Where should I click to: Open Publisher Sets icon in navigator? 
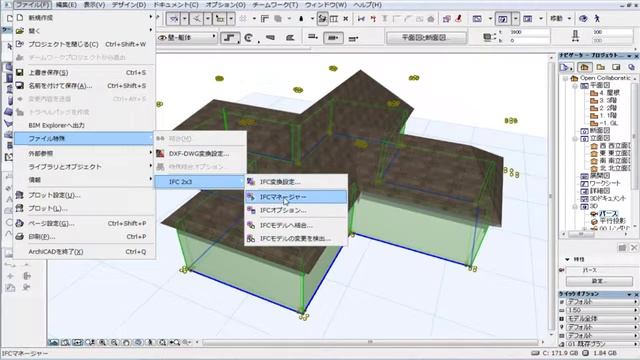[632, 67]
